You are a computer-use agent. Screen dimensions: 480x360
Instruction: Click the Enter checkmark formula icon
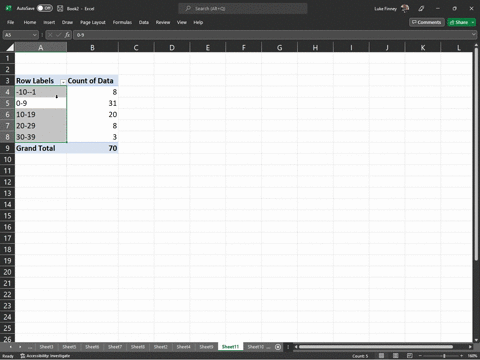tap(59, 35)
